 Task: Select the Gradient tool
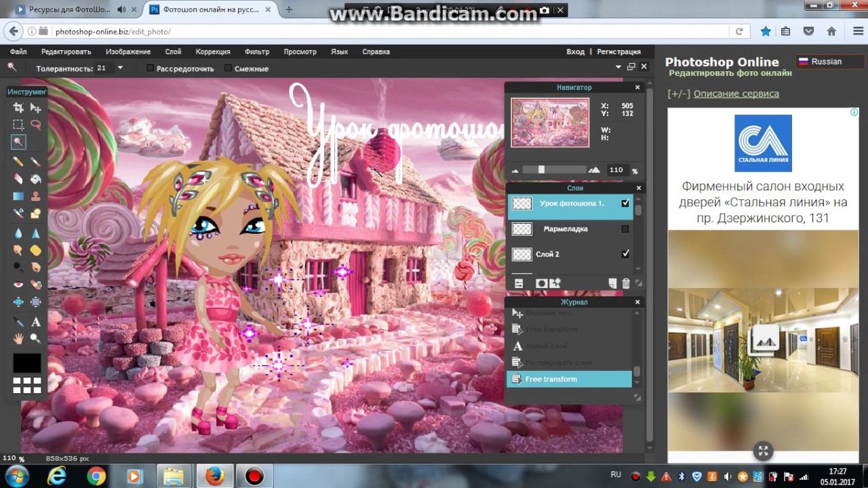click(x=18, y=197)
